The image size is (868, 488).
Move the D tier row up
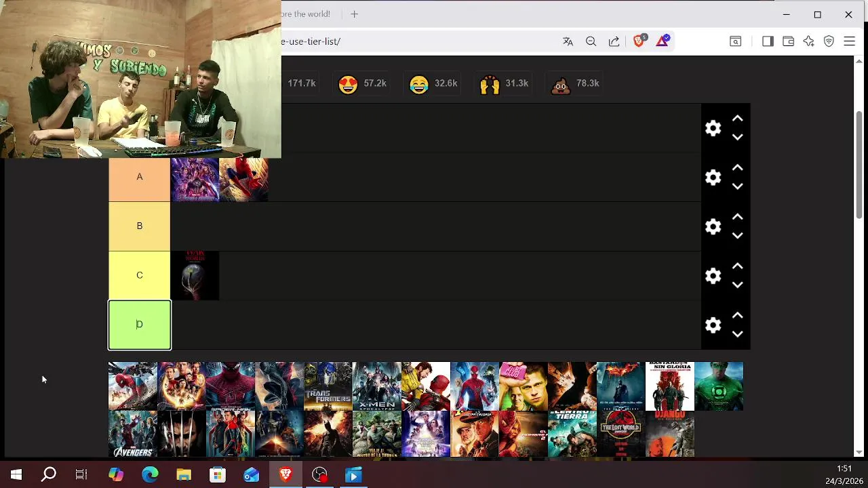pyautogui.click(x=738, y=316)
